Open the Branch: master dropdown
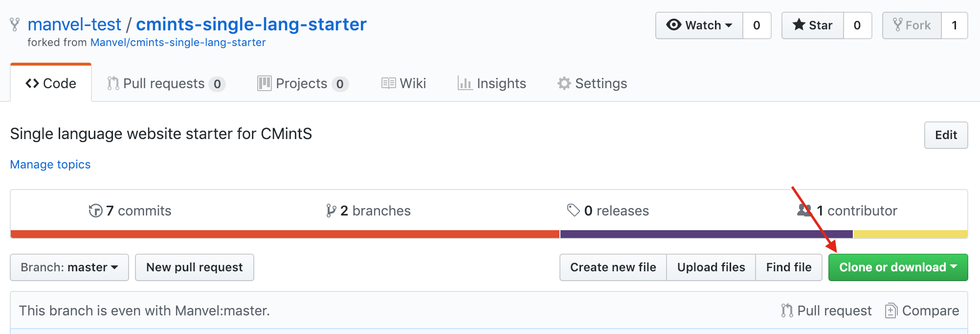 pyautogui.click(x=69, y=267)
